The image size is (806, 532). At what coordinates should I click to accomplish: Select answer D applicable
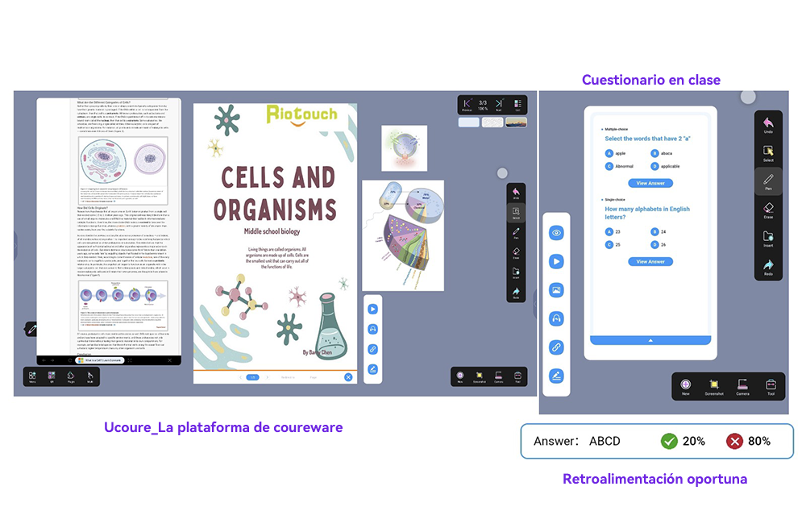click(666, 166)
